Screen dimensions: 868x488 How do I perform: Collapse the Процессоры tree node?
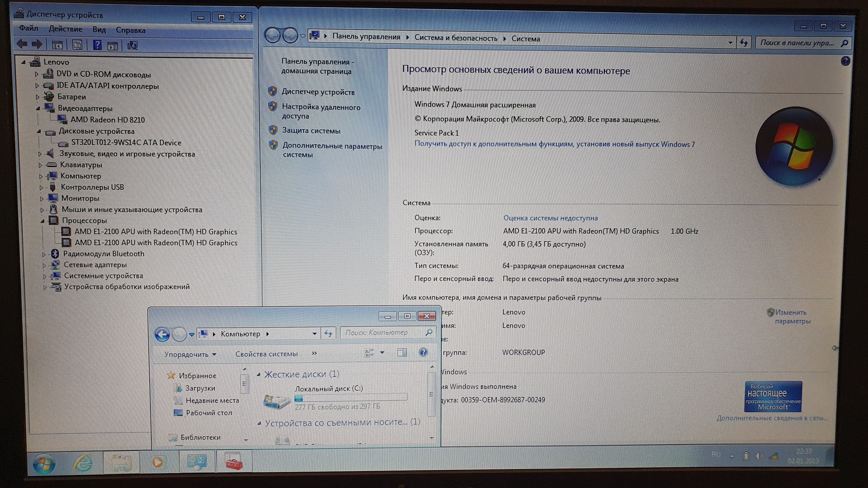coord(42,221)
